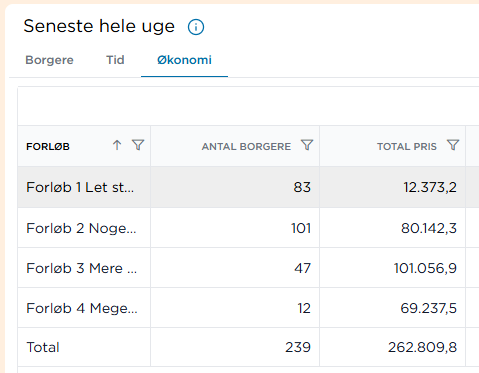Select the Økonomi tab
479x373 pixels.
pyautogui.click(x=184, y=60)
